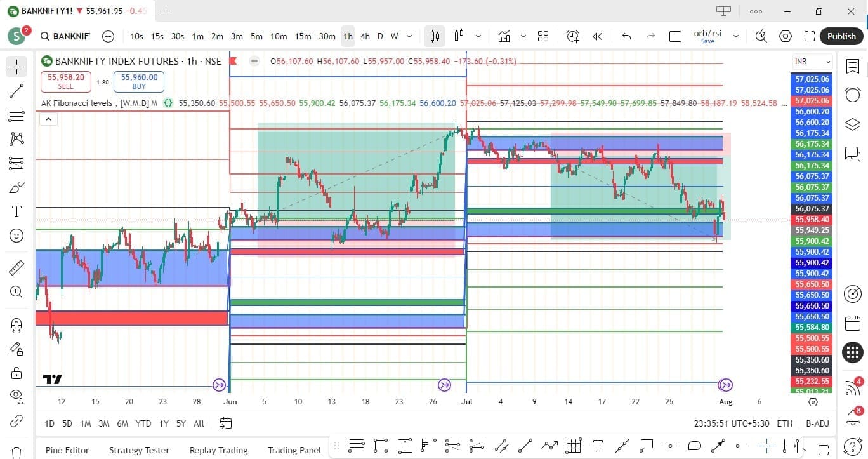This screenshot has width=868, height=459.
Task: Start bar replay rewind icon
Action: [x=597, y=36]
